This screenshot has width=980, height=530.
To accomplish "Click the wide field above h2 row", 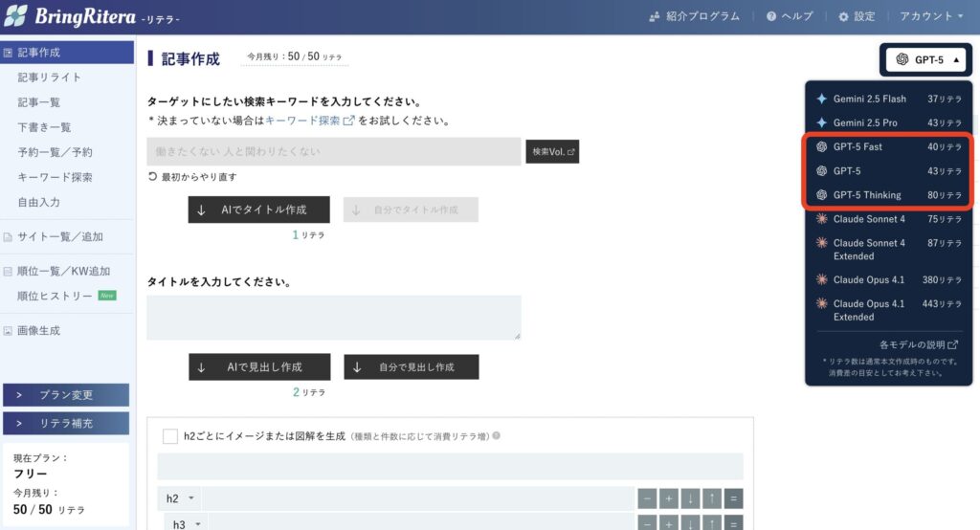I will click(450, 466).
